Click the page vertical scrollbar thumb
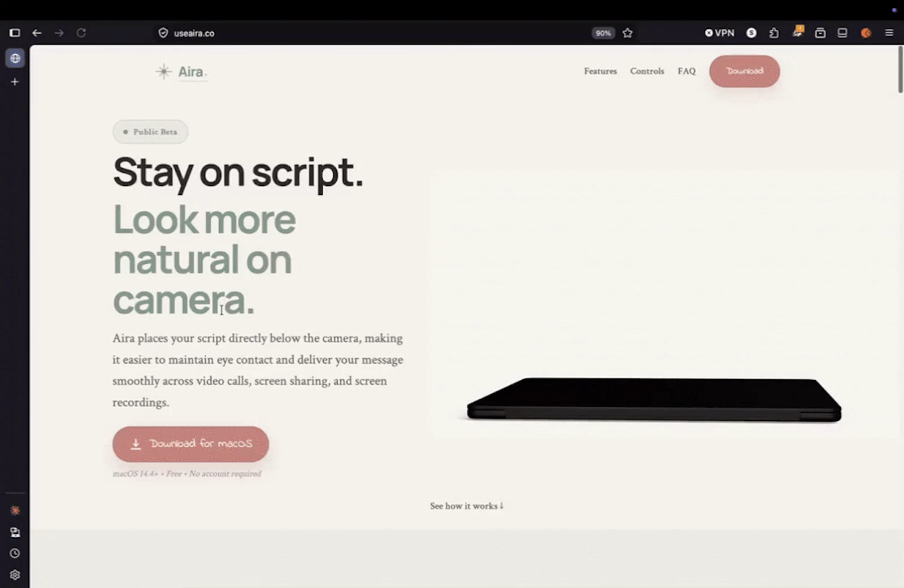This screenshot has width=904, height=588. coord(900,69)
